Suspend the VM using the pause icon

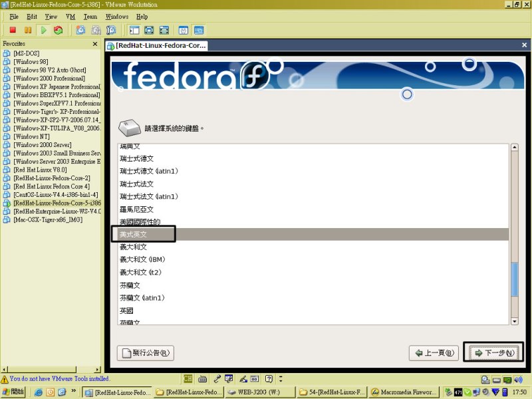click(x=28, y=30)
